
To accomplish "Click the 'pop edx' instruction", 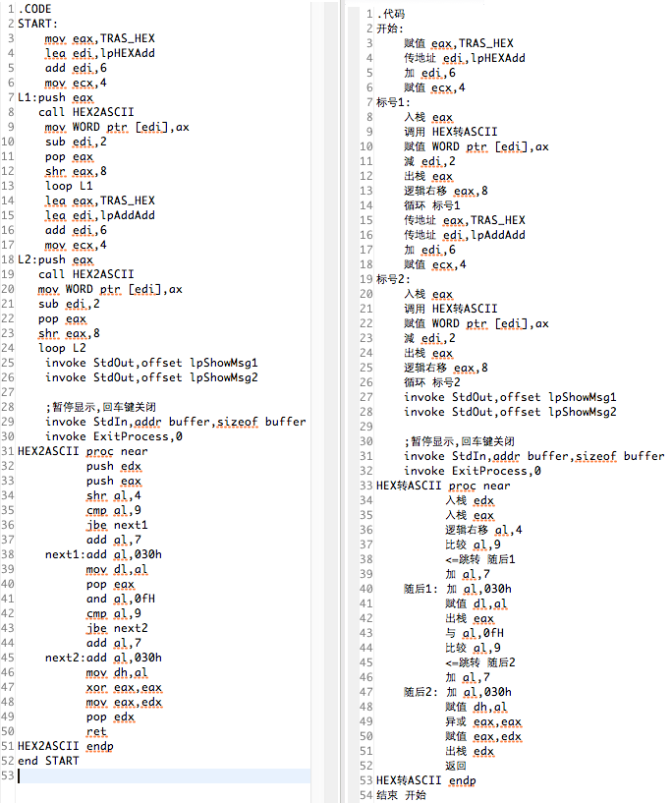I will 110,717.
